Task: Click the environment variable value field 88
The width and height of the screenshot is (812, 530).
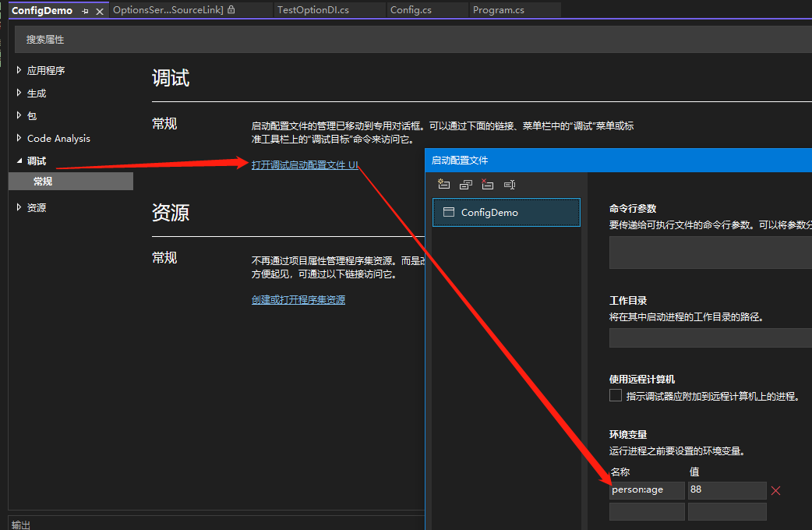Action: pos(726,490)
